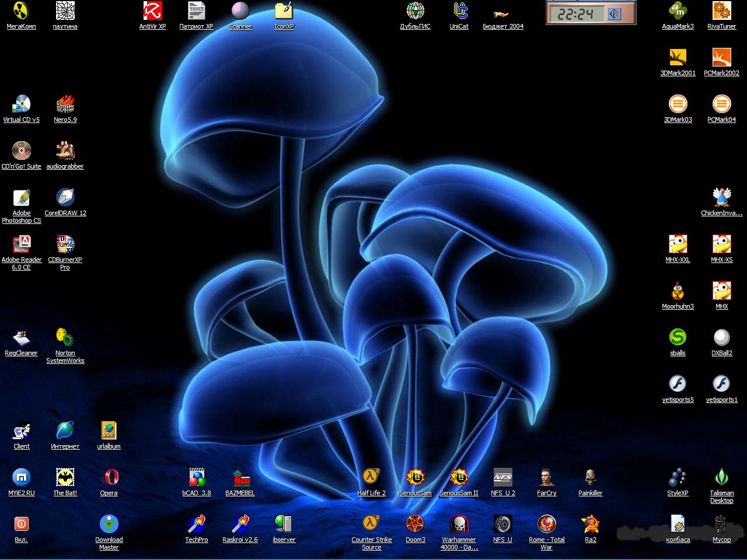This screenshot has width=747, height=560.
Task: Select the ДубльГИС map icon
Action: pyautogui.click(x=415, y=11)
